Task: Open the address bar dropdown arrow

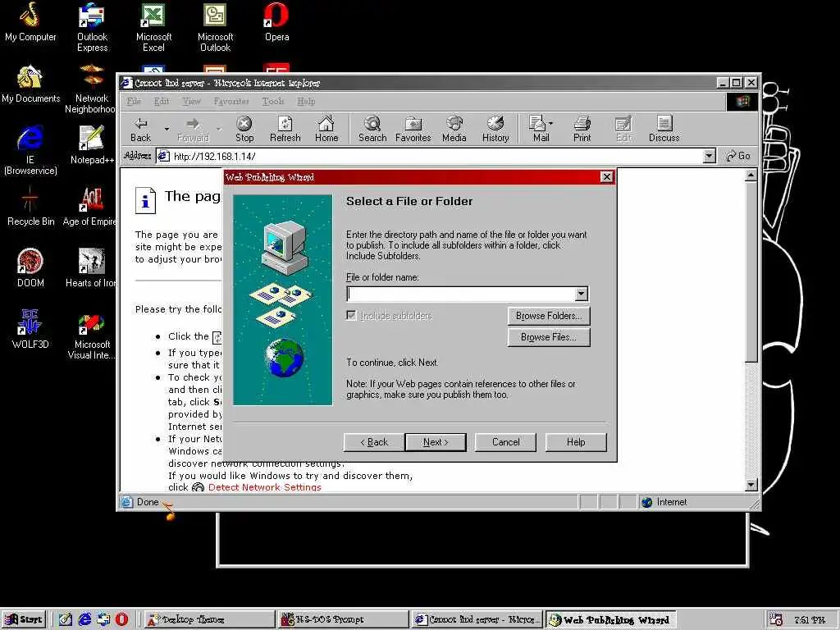Action: tap(709, 156)
